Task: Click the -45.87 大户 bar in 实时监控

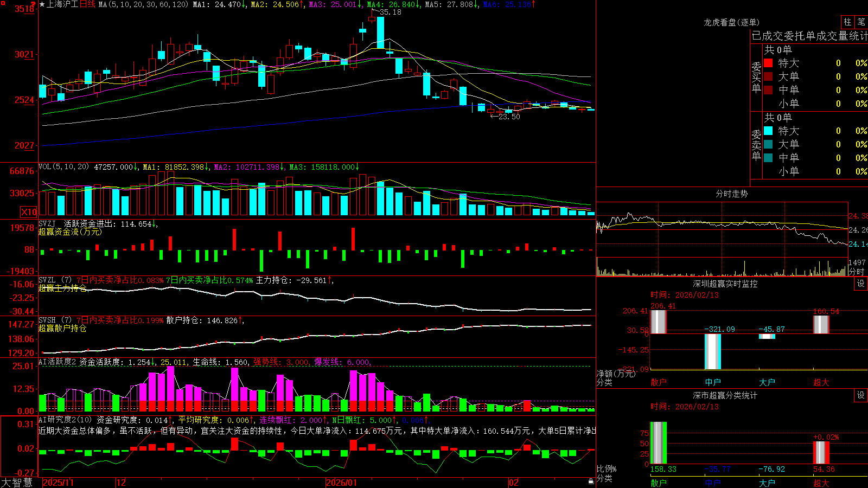Action: (767, 336)
